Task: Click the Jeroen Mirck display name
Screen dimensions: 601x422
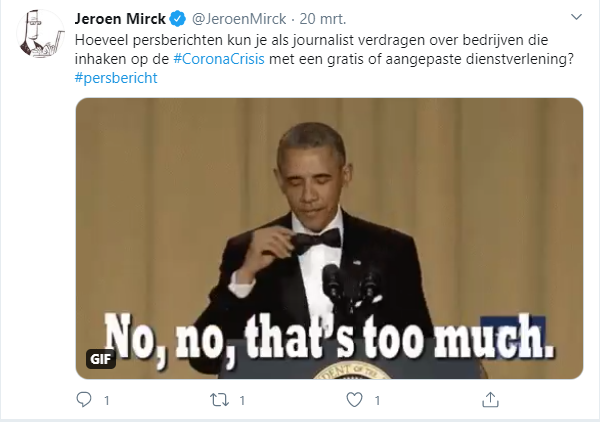Action: (120, 20)
